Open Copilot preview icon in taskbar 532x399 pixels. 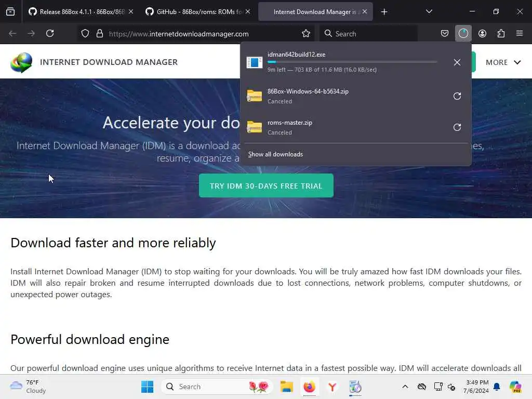pos(515,387)
